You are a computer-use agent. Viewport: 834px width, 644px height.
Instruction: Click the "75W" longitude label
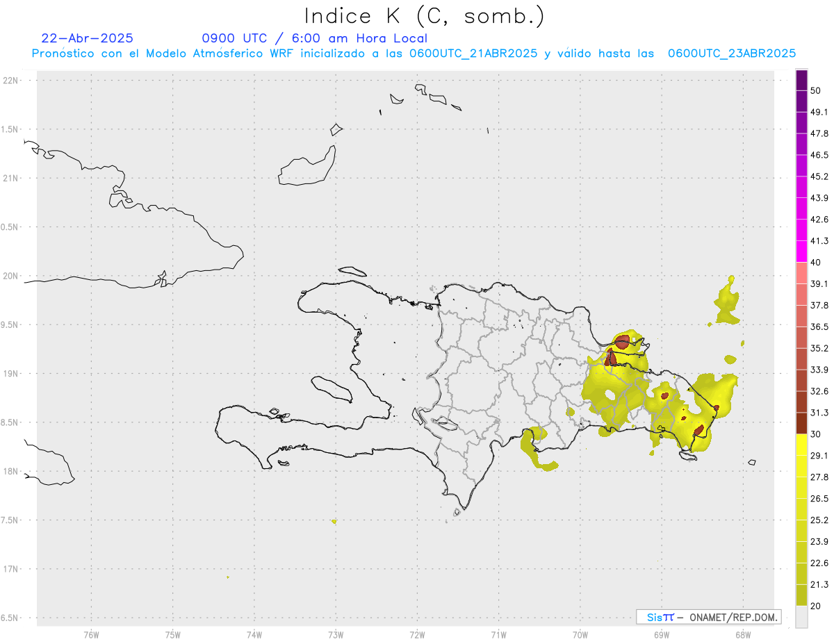pyautogui.click(x=172, y=634)
